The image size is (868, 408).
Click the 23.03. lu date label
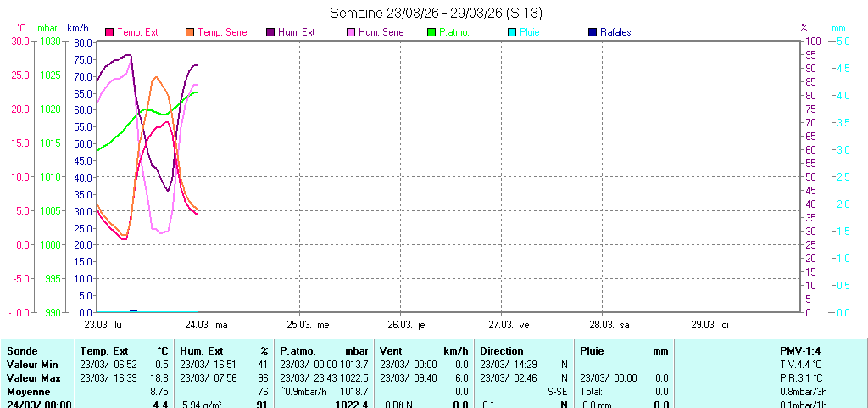tap(103, 325)
